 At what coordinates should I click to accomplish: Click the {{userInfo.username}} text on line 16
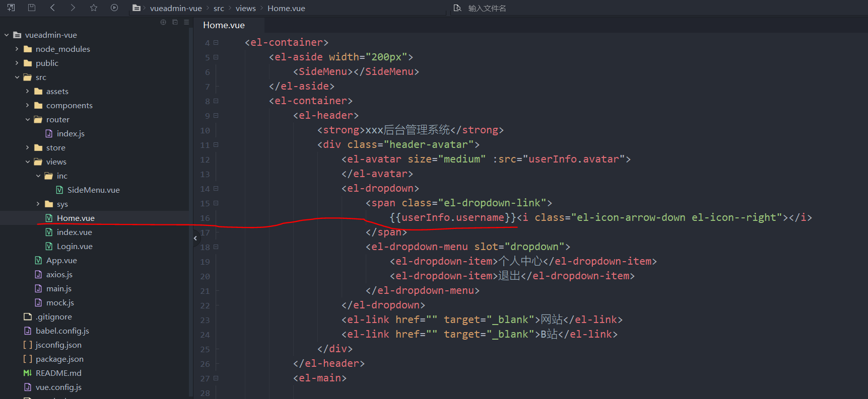[453, 217]
